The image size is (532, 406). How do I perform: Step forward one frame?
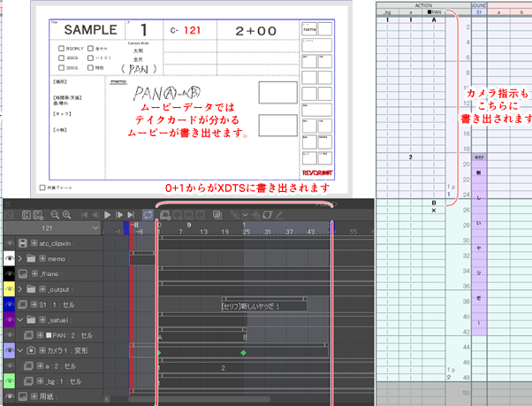[x=119, y=215]
